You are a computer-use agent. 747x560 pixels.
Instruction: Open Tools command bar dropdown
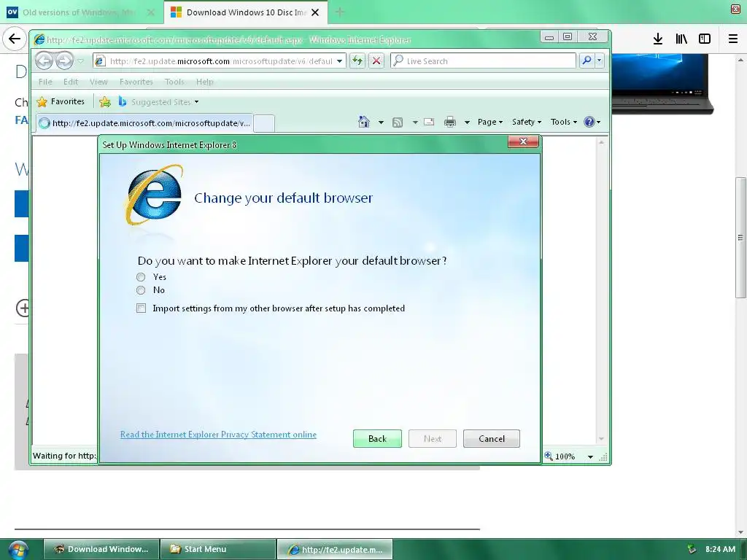pyautogui.click(x=564, y=122)
